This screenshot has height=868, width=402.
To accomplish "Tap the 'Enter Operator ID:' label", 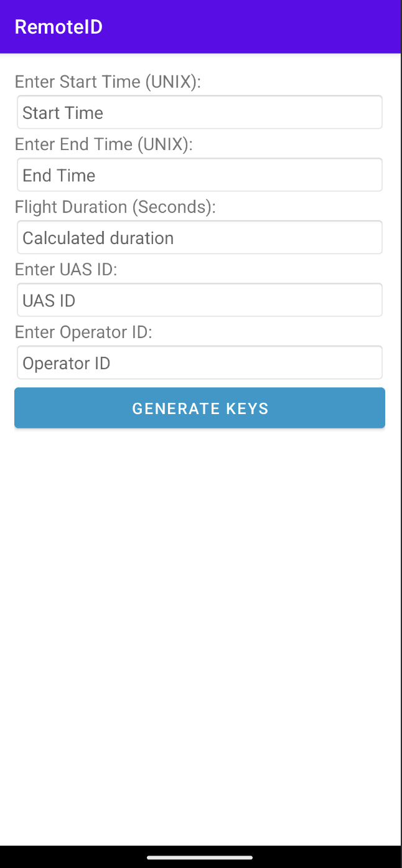I will pyautogui.click(x=83, y=332).
